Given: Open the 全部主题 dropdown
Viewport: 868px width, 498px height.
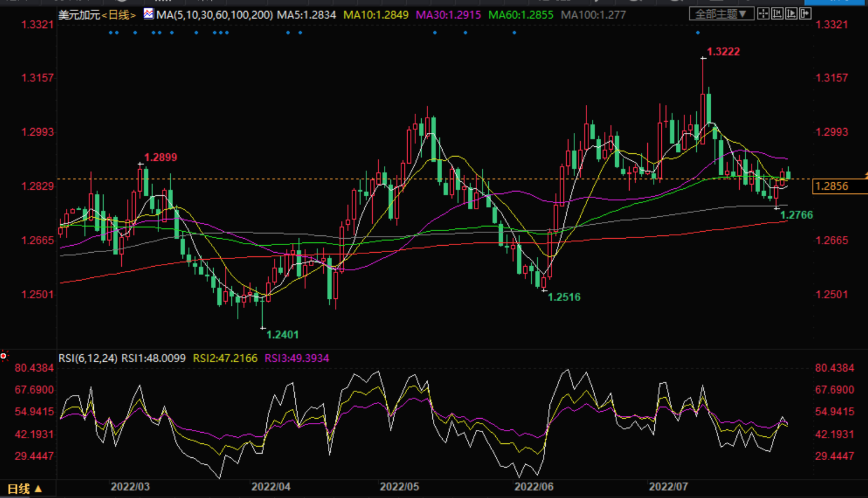Looking at the screenshot, I should point(721,13).
